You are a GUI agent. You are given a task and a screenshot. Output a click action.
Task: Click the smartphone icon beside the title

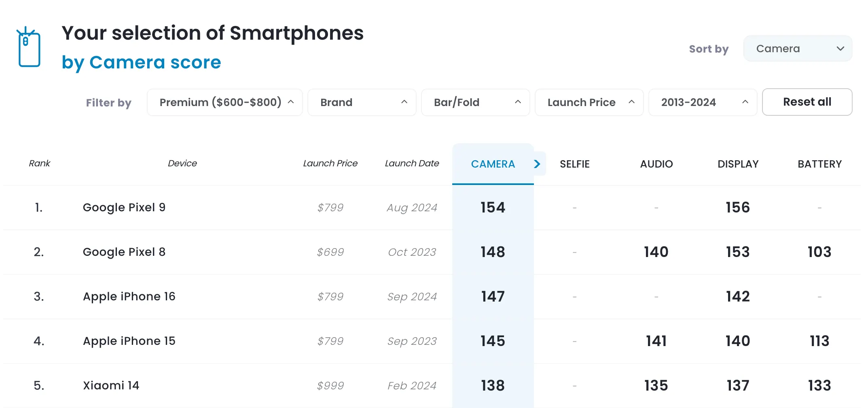28,48
